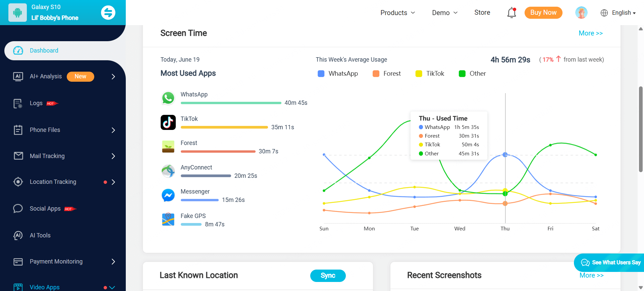Click the Fake GPS app icon
The width and height of the screenshot is (644, 291).
168,220
